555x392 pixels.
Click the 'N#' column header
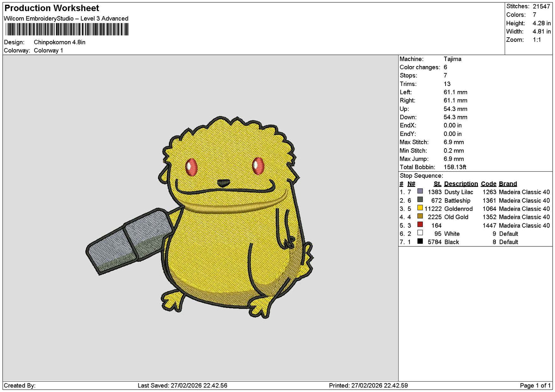[x=411, y=184]
